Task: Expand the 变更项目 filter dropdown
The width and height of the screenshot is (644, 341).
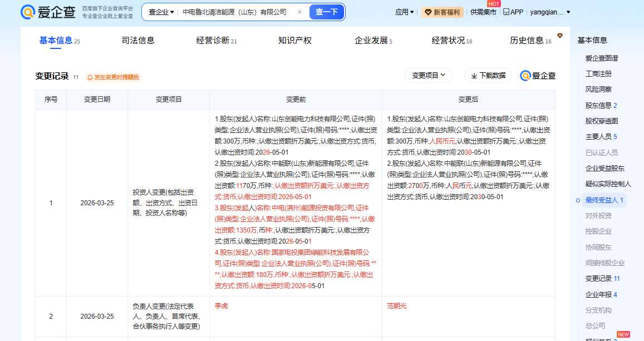Action: point(428,75)
